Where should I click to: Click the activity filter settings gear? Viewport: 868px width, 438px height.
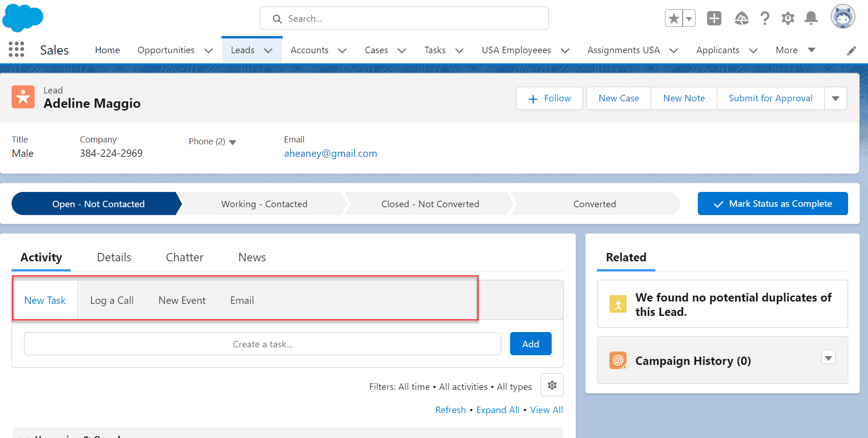pos(552,385)
